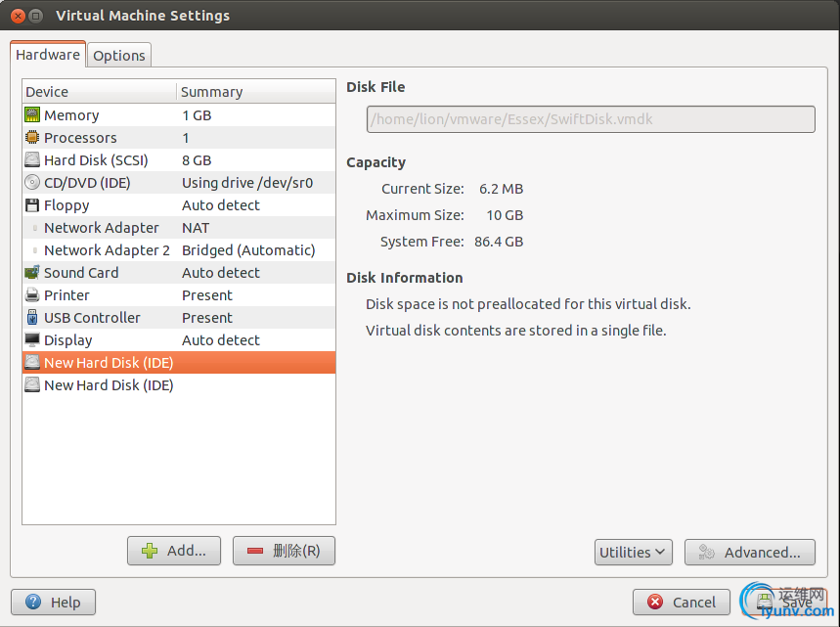Viewport: 840px width, 627px height.
Task: Open Help for VM settings
Action: 53,603
